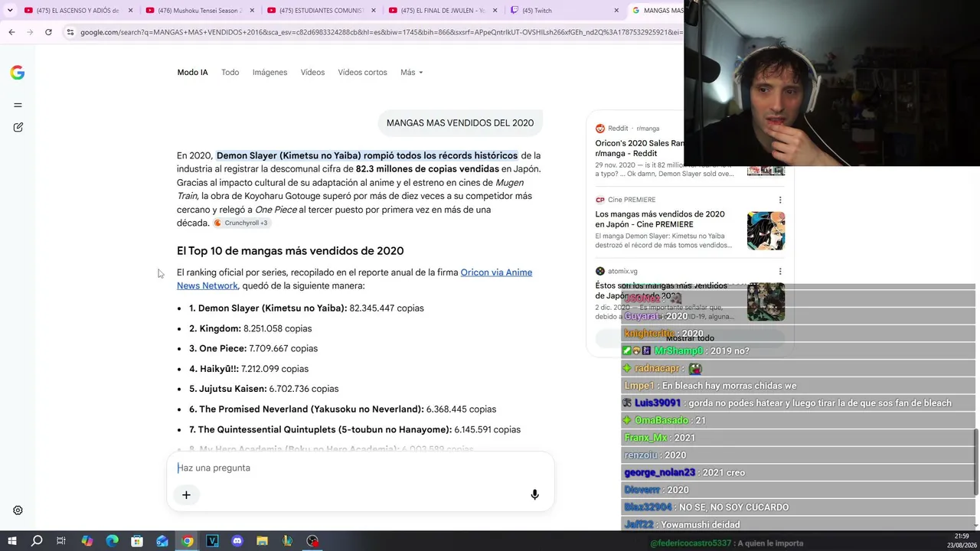This screenshot has width=980, height=551.
Task: Open Task View on the taskbar
Action: [61, 541]
